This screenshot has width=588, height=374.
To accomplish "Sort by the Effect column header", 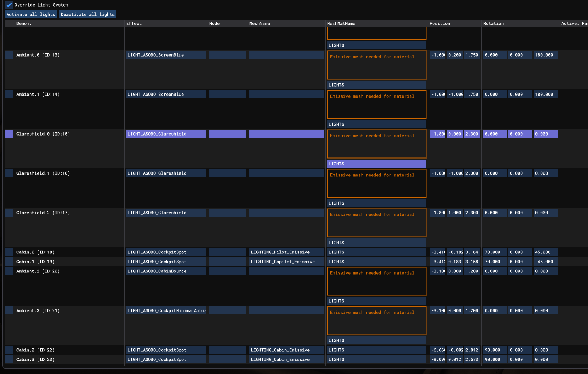I will pos(134,24).
